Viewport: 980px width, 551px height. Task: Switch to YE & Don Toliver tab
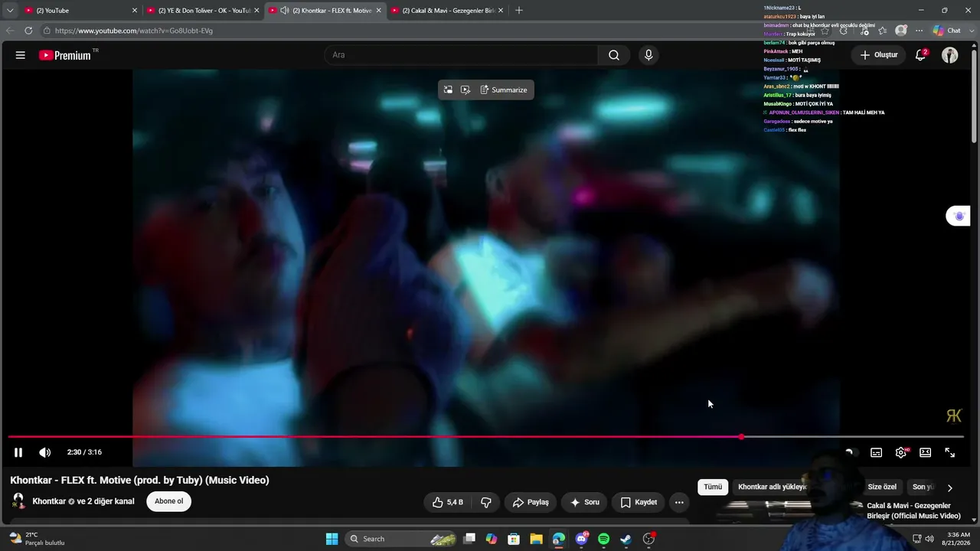click(x=203, y=11)
